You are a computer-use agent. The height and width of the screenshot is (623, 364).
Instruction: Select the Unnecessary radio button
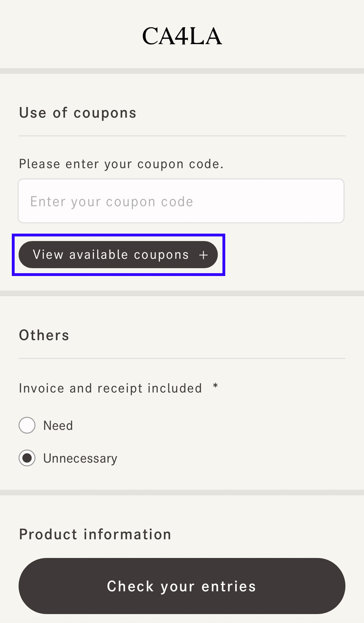click(27, 458)
